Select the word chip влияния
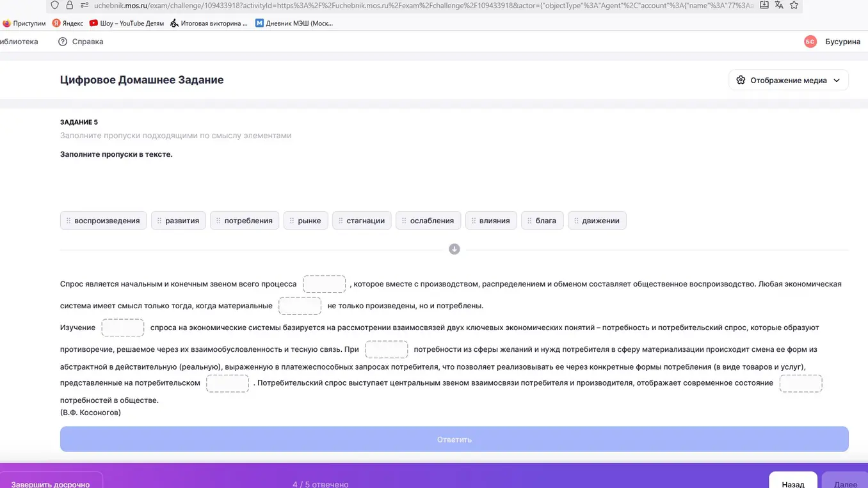 coord(491,221)
